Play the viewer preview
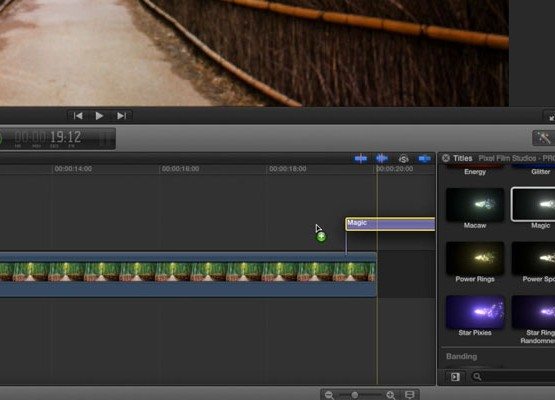This screenshot has height=400, width=555. [99, 116]
